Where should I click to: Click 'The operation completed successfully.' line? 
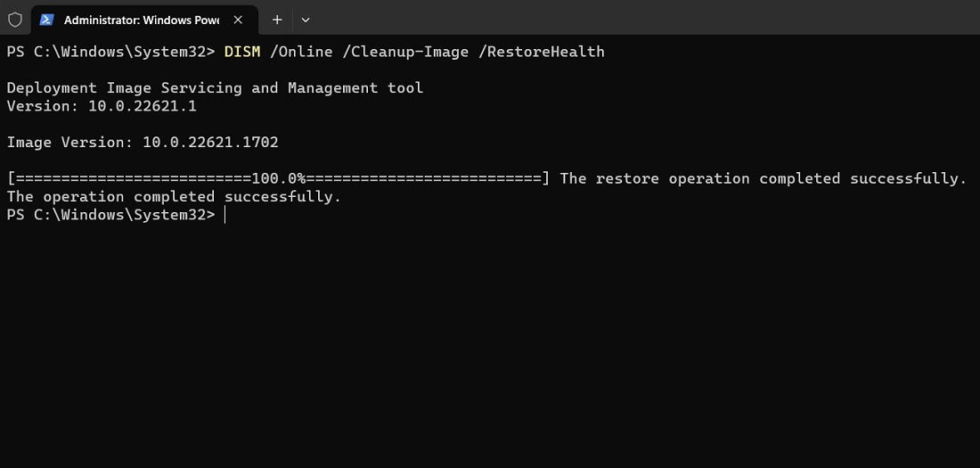point(175,197)
